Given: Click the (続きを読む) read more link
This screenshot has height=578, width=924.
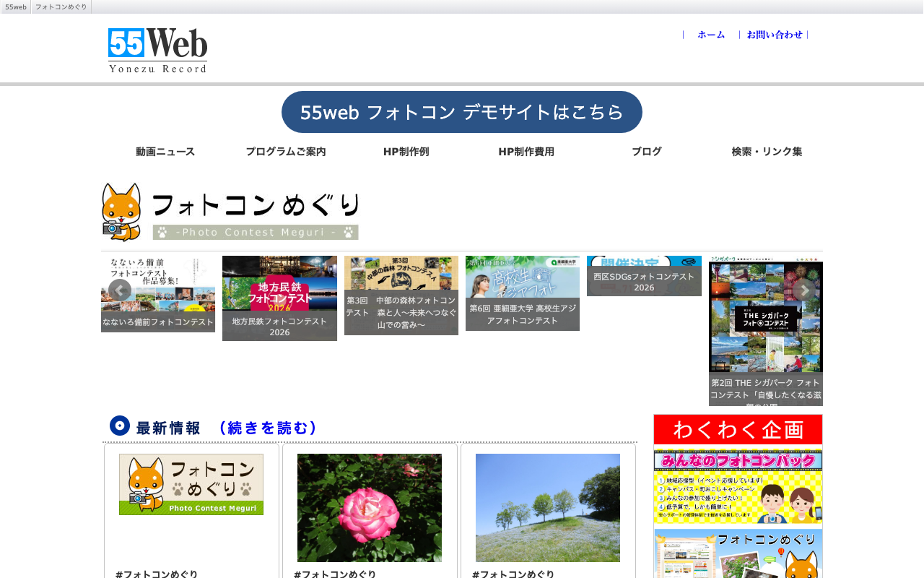Looking at the screenshot, I should (x=268, y=428).
